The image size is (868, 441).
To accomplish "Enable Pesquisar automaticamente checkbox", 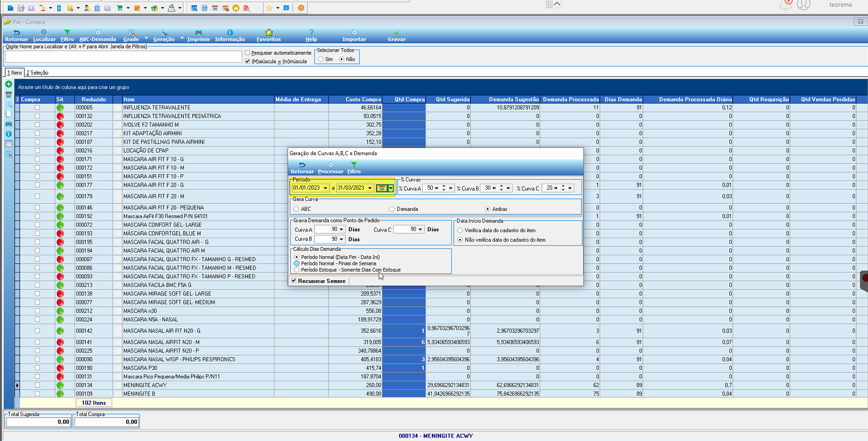I will 247,53.
